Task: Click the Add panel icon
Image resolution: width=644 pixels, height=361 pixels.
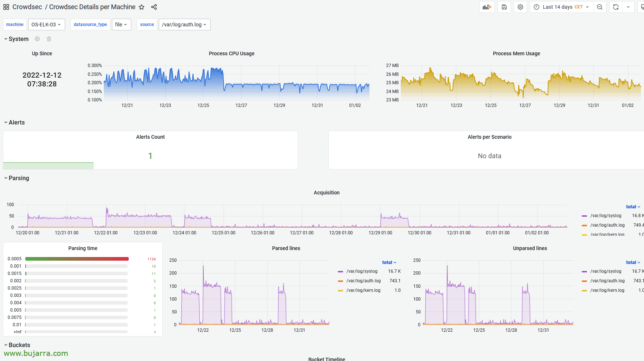Action: pos(487,7)
